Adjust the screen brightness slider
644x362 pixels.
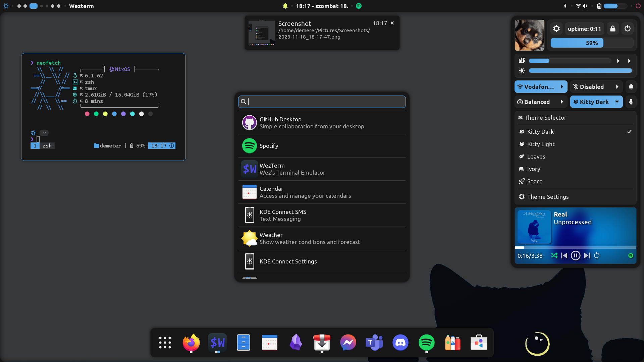click(x=580, y=71)
